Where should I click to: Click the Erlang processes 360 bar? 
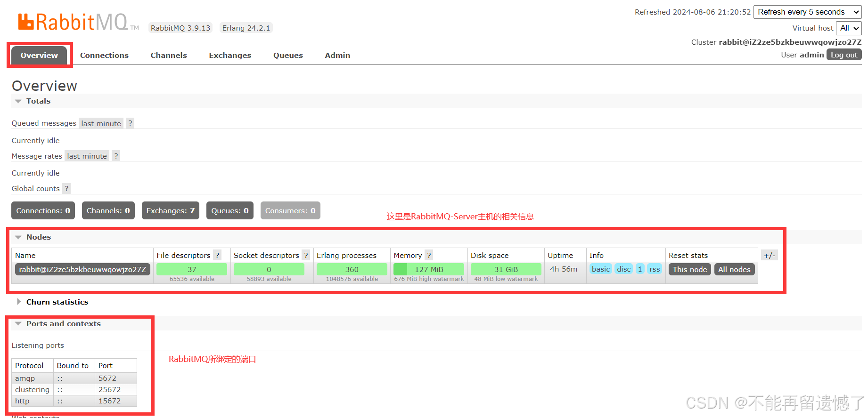point(352,269)
